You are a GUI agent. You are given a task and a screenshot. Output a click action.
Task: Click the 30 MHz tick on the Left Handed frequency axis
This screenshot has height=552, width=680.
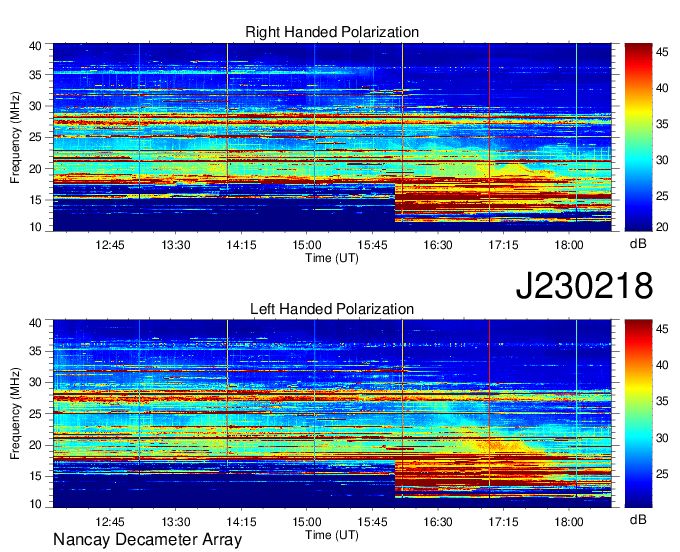tap(35, 382)
